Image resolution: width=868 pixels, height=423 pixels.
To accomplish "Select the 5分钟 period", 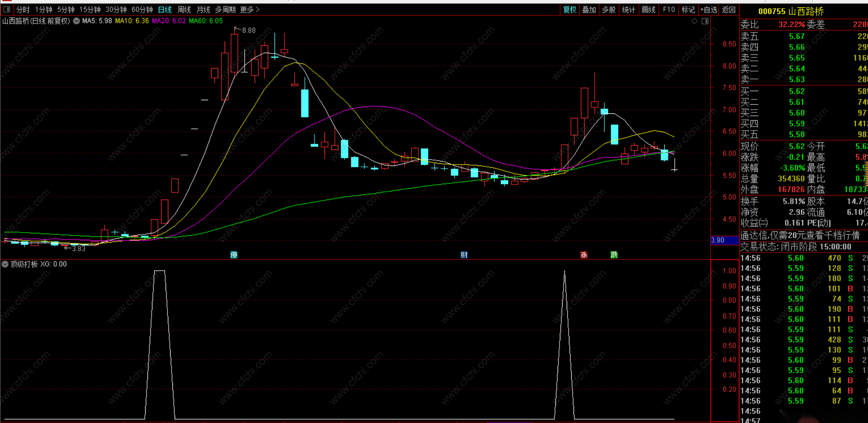I will coord(66,10).
